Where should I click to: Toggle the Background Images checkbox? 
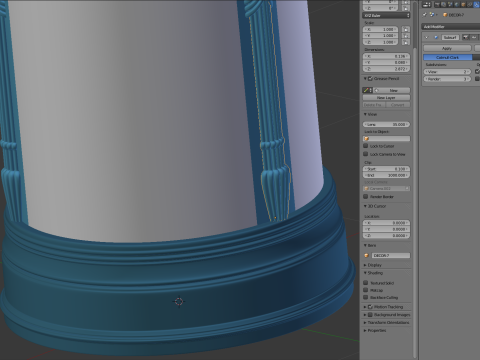click(x=370, y=315)
